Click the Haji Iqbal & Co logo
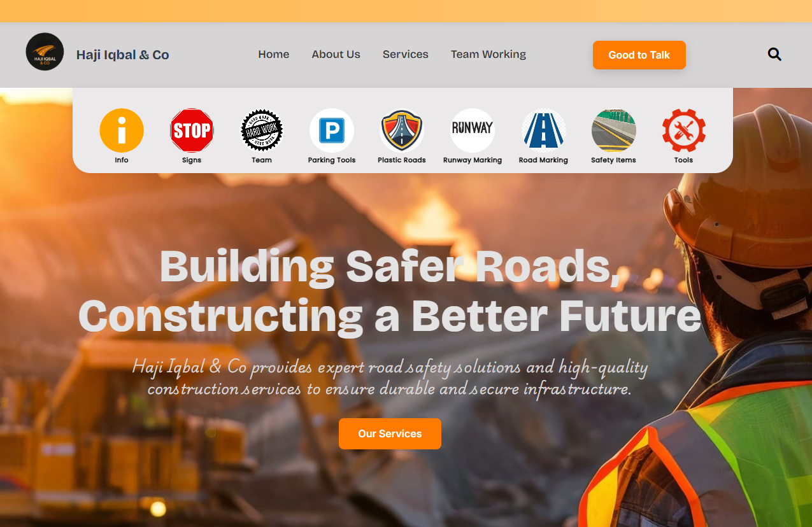The height and width of the screenshot is (527, 812). pos(45,52)
